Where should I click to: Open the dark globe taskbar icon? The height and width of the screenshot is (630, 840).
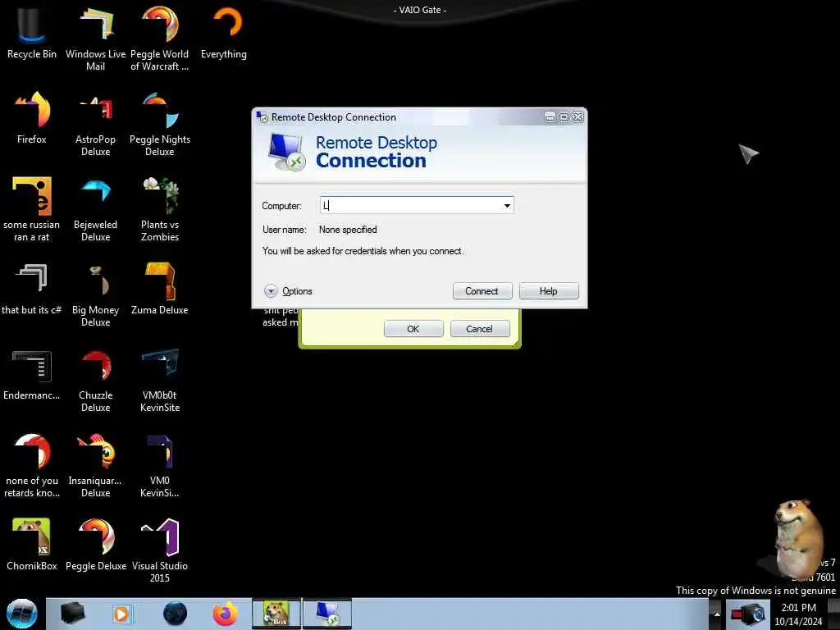176,614
